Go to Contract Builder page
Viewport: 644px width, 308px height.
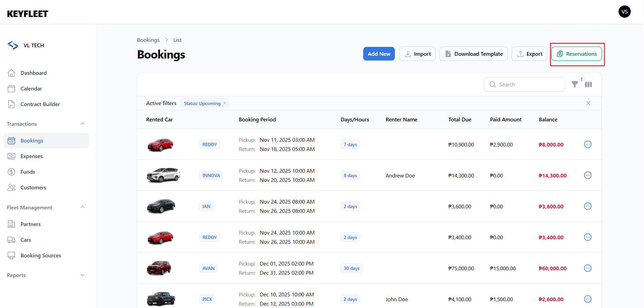[x=40, y=104]
